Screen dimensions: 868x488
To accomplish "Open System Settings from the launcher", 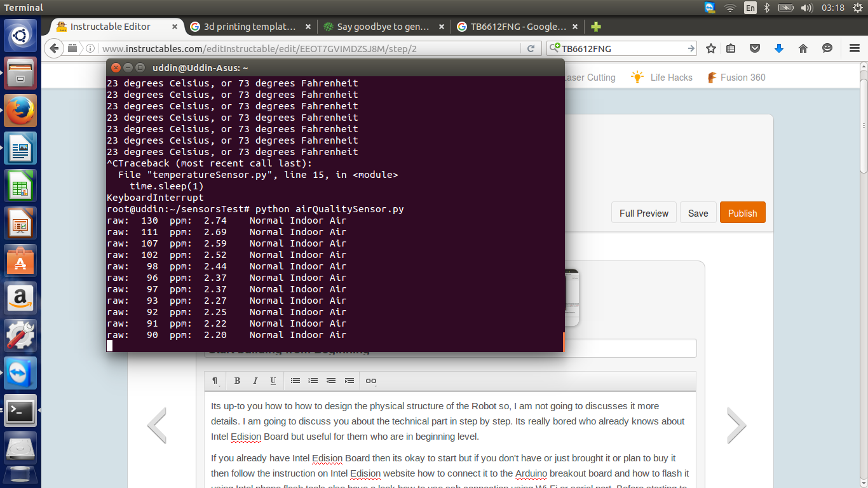I will click(20, 335).
